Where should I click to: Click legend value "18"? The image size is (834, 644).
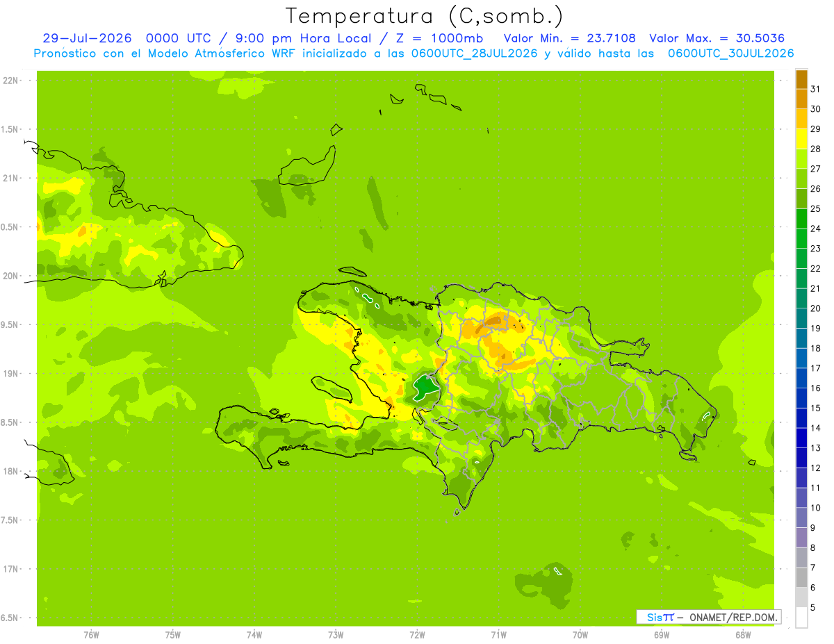[x=816, y=348]
